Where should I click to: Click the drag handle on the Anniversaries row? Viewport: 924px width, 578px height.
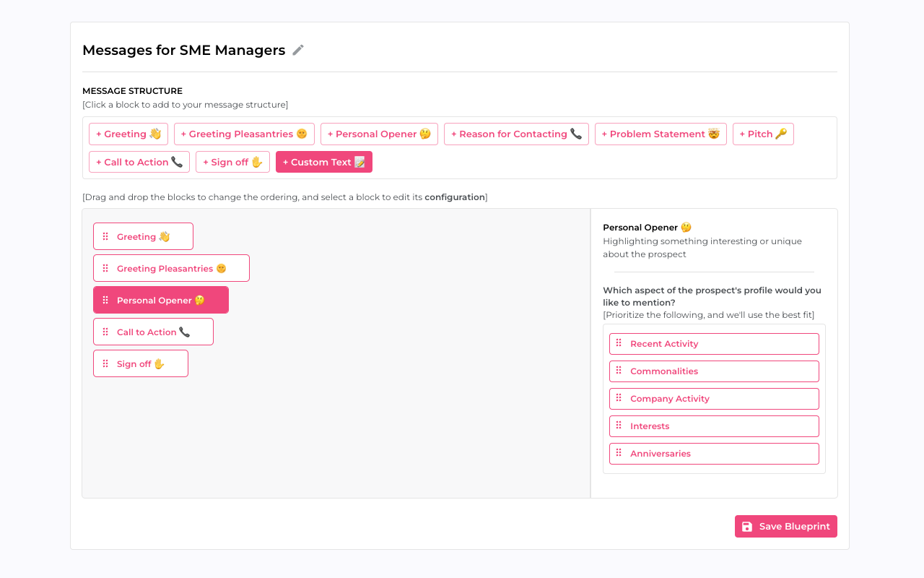619,453
